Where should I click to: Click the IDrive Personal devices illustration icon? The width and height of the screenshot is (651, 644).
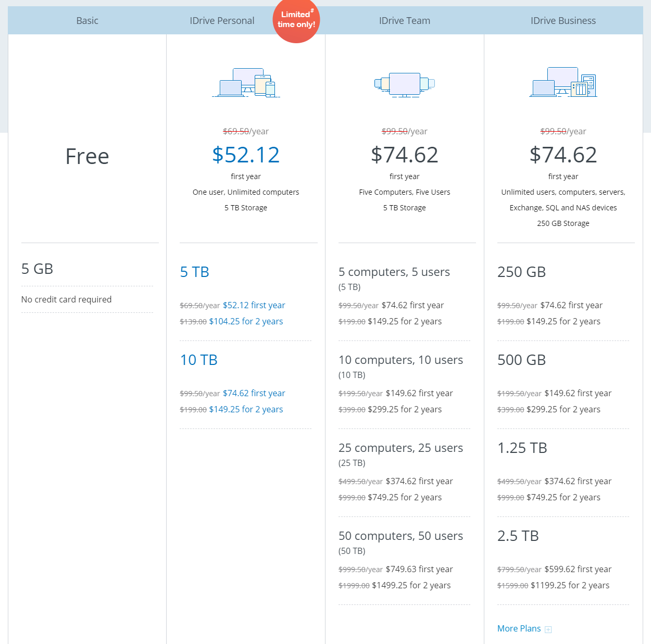pos(246,83)
